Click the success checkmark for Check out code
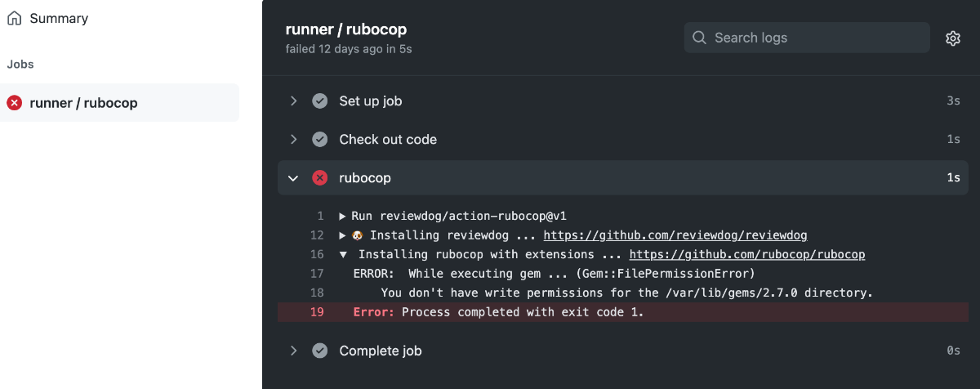Image resolution: width=980 pixels, height=389 pixels. pos(320,140)
